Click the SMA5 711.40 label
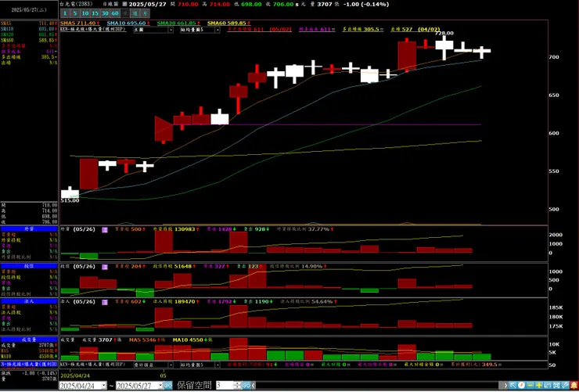Viewport: 579px width, 392px height. click(x=80, y=23)
